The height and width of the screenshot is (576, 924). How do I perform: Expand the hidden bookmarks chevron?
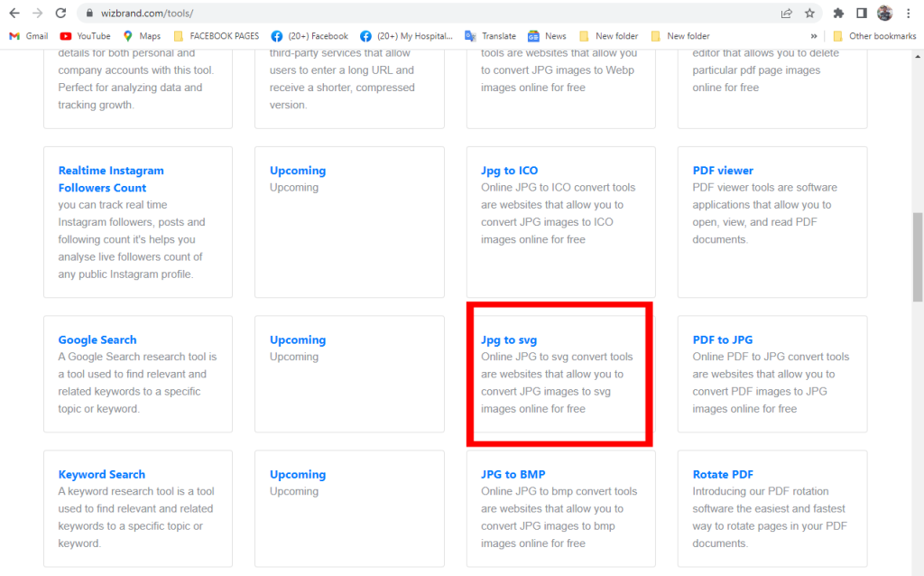click(x=814, y=36)
